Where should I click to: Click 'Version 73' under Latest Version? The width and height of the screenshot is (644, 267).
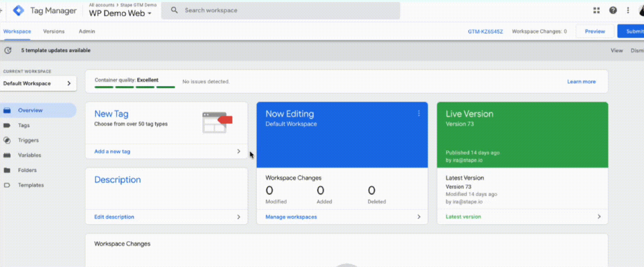458,187
